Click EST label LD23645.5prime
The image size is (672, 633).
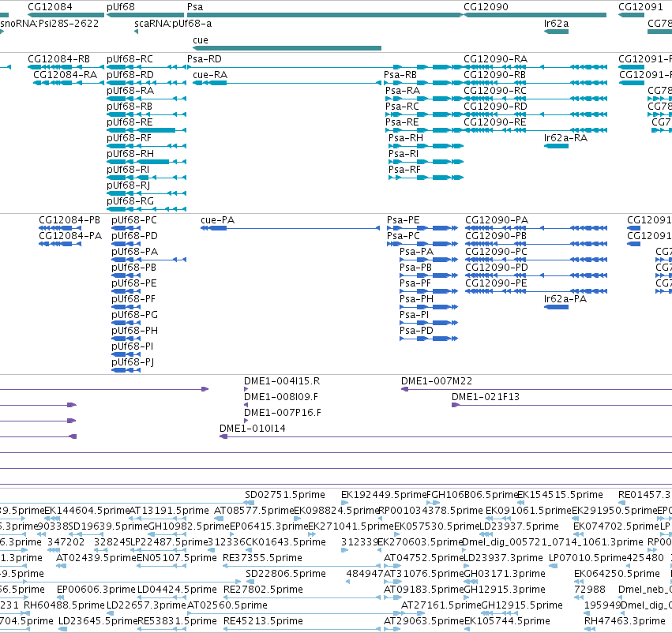[98, 620]
